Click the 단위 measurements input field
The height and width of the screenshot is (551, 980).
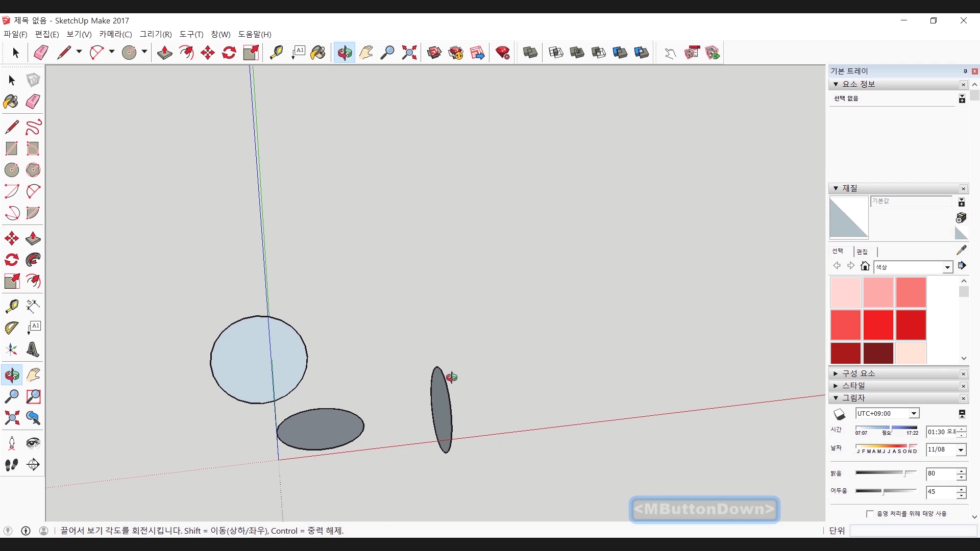[x=913, y=531]
